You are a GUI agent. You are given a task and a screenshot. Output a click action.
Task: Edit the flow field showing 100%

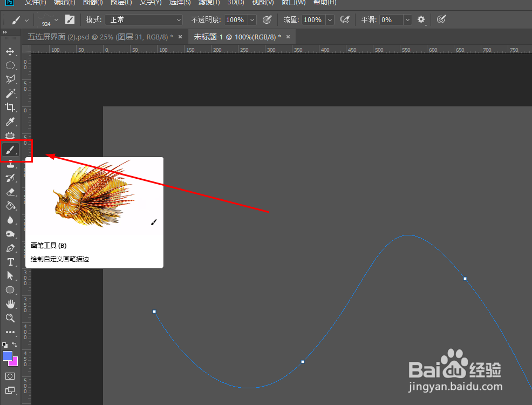tap(313, 19)
